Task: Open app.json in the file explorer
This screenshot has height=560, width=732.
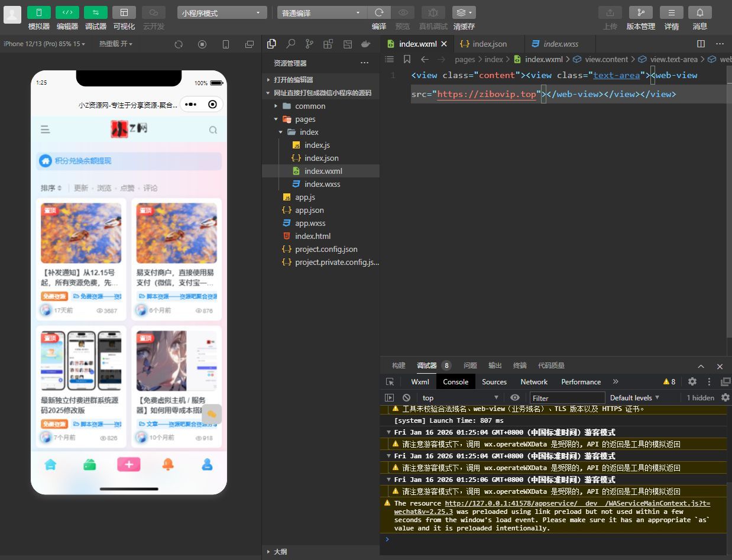Action: [309, 210]
